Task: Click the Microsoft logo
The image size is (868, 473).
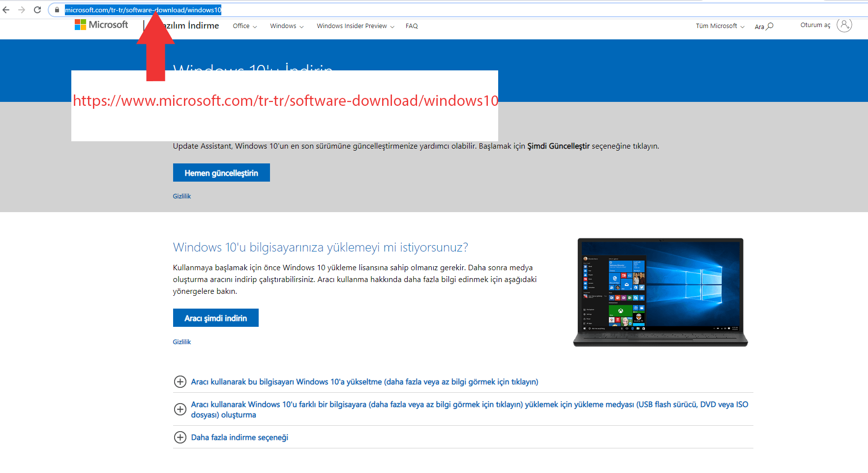Action: pyautogui.click(x=101, y=25)
